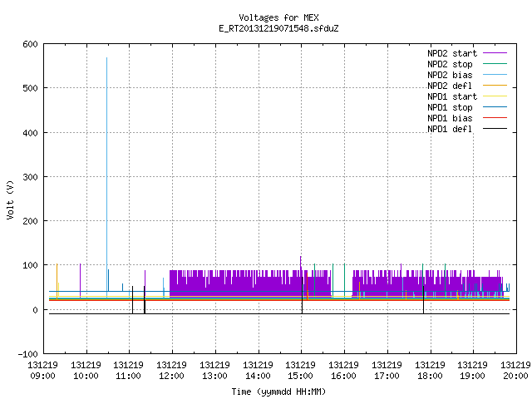This screenshot has height=399, width=532.
Task: Click the red NPD1 bias legend line
Action: click(495, 118)
